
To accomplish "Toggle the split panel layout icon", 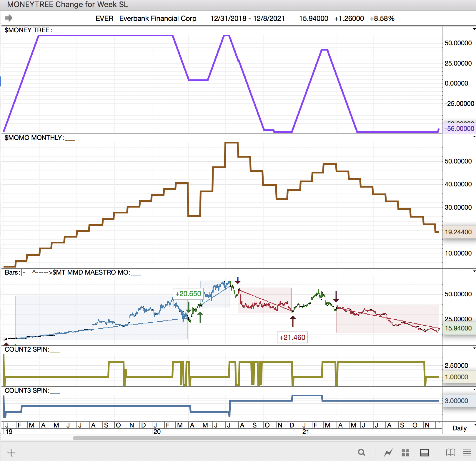I will [x=424, y=452].
